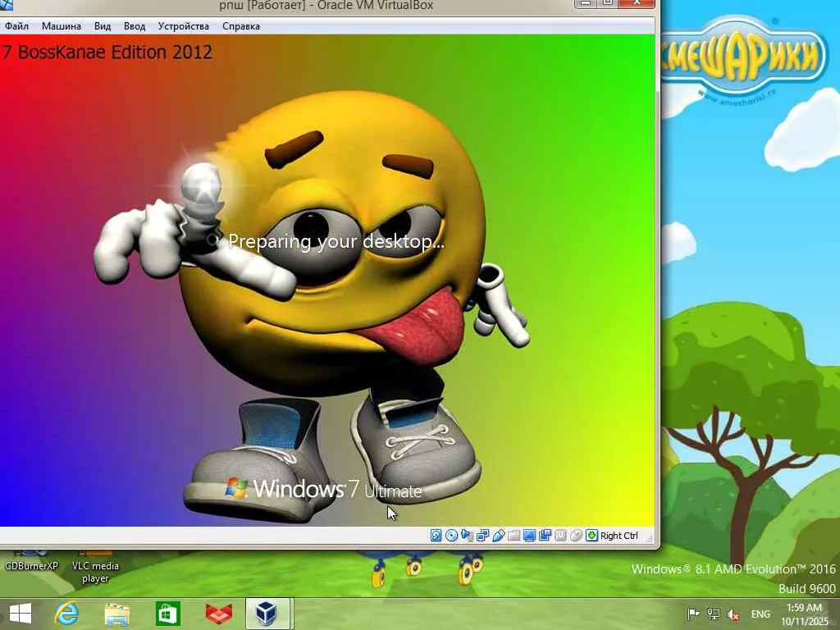
Task: Click the Action Center flag tray icon
Action: click(692, 614)
